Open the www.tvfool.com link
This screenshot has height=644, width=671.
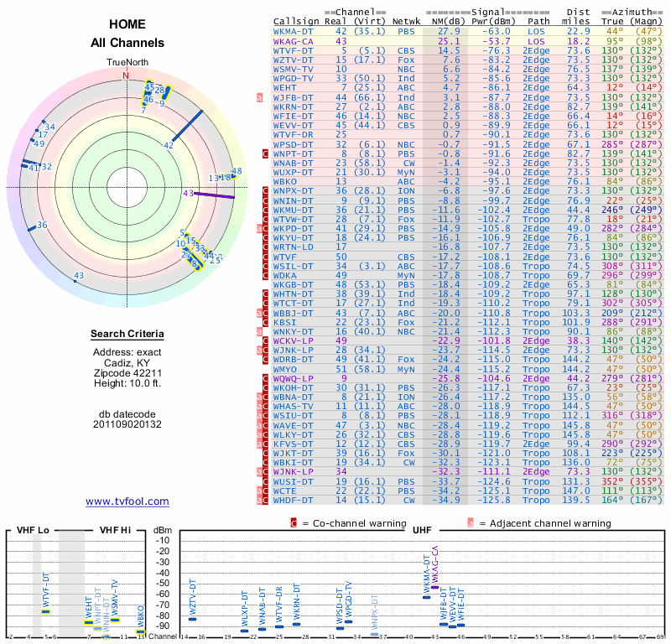coord(127,501)
